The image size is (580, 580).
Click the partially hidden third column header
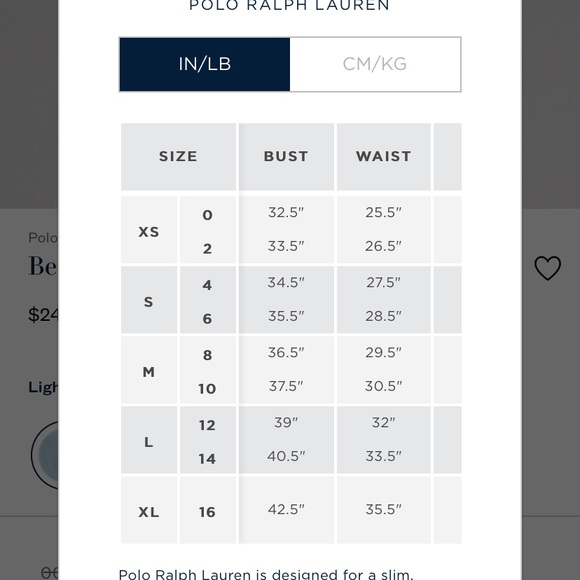click(x=448, y=156)
